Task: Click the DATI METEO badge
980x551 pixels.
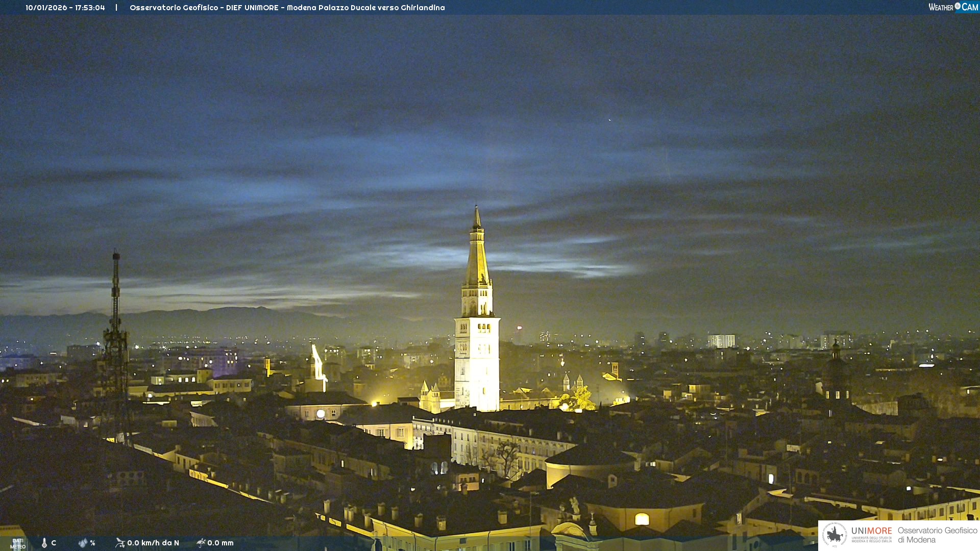Action: pyautogui.click(x=18, y=543)
